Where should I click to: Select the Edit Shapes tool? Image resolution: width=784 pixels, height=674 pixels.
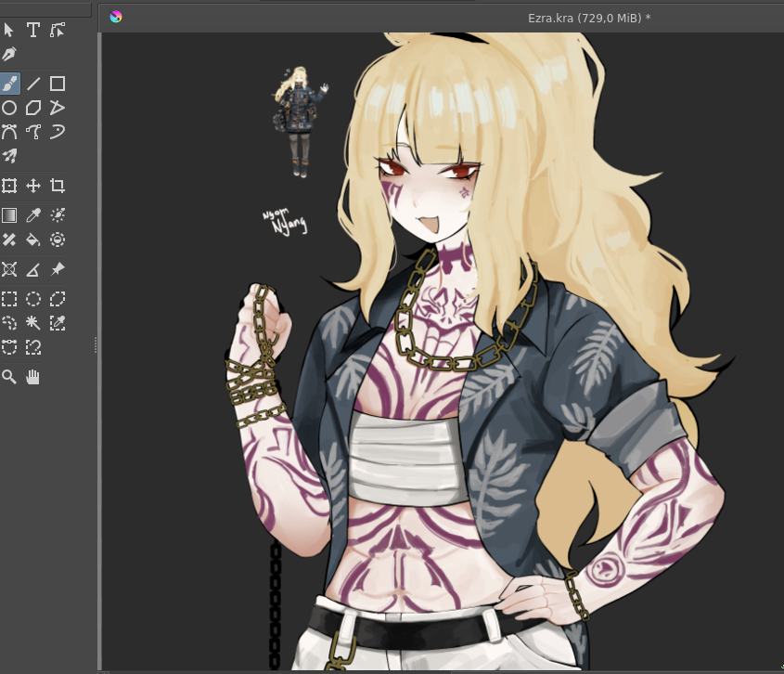click(58, 30)
